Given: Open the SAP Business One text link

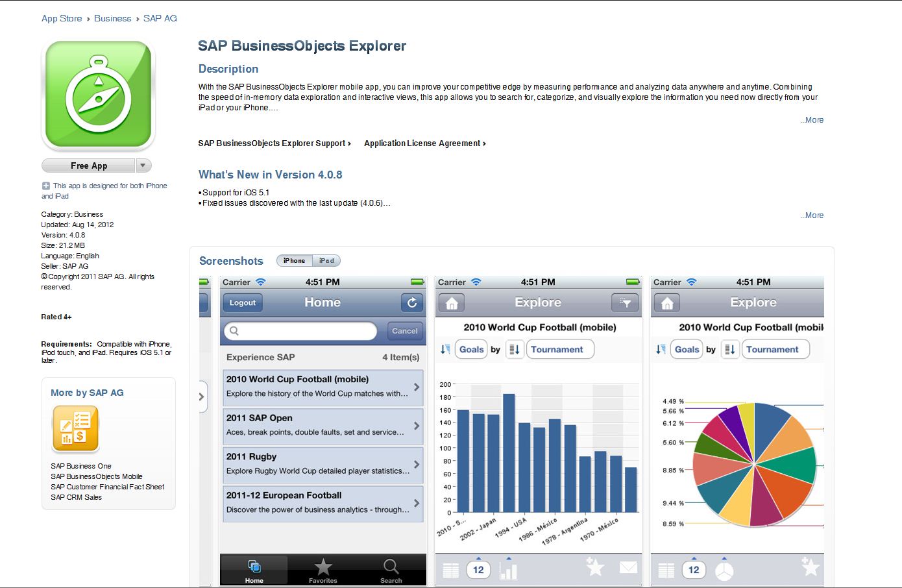Looking at the screenshot, I should (x=81, y=466).
